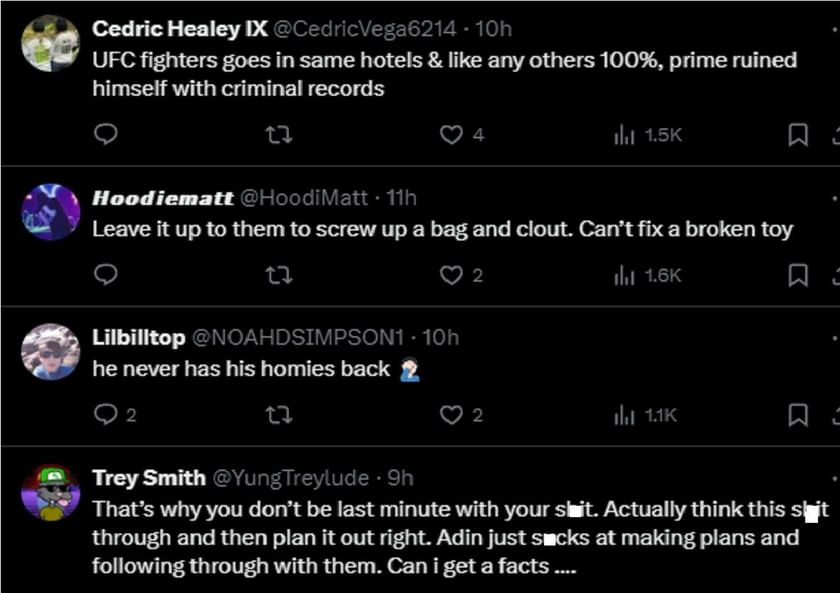Open Cedric Healey IX's profile name

click(x=179, y=29)
